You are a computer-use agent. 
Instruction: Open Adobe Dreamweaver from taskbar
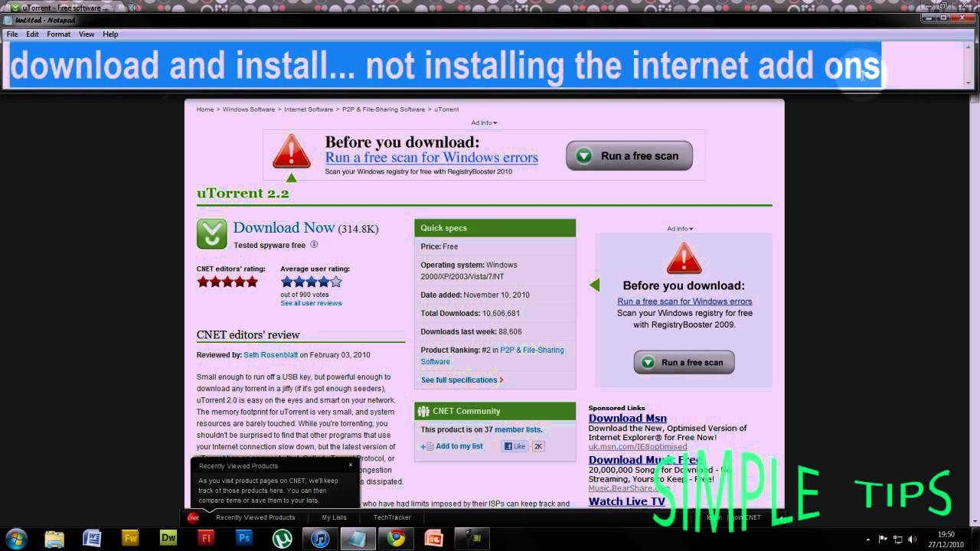[x=168, y=539]
